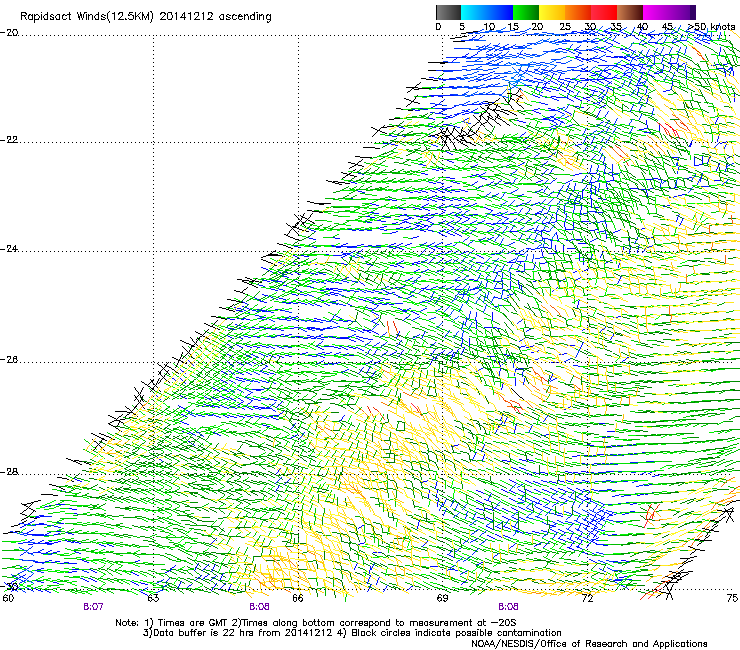
Task: Click the '15' label under the color legend
Action: (x=513, y=27)
